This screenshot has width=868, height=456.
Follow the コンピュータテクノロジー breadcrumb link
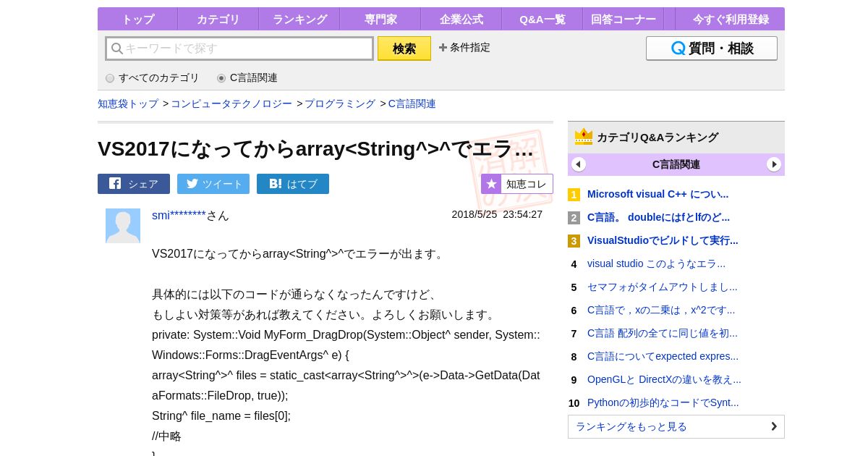point(231,104)
